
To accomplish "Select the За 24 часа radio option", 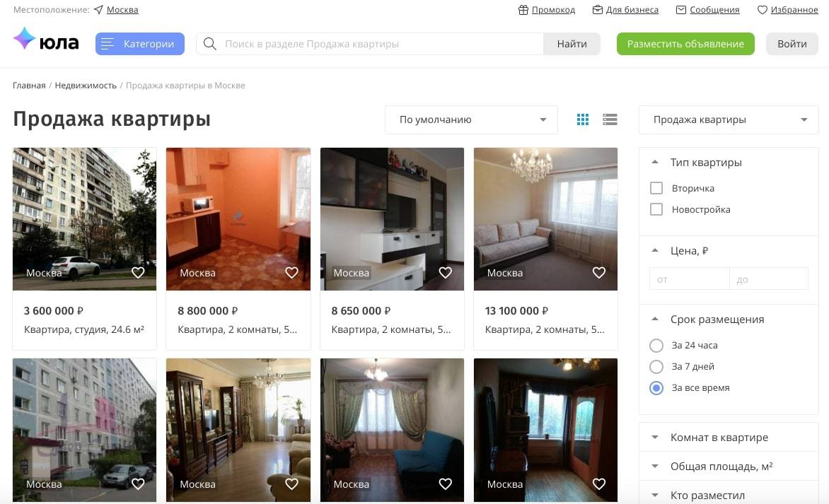I will pos(656,346).
